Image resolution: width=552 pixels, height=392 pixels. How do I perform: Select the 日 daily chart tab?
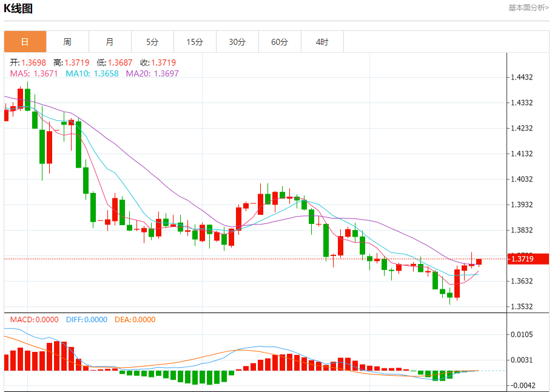[25, 42]
